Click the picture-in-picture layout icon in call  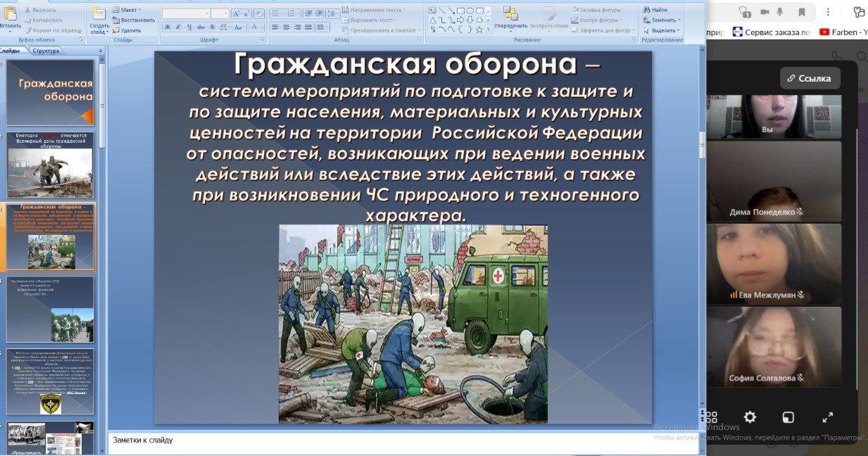pyautogui.click(x=788, y=417)
